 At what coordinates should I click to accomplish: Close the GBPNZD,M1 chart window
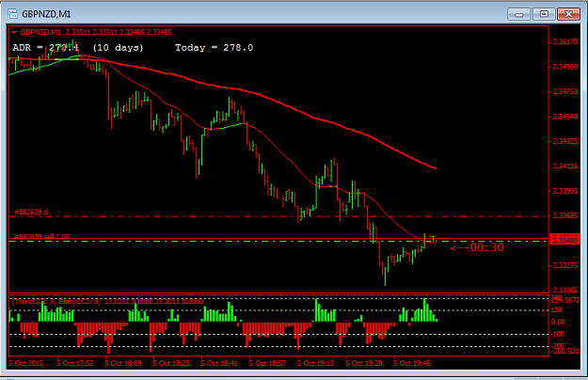pos(568,14)
